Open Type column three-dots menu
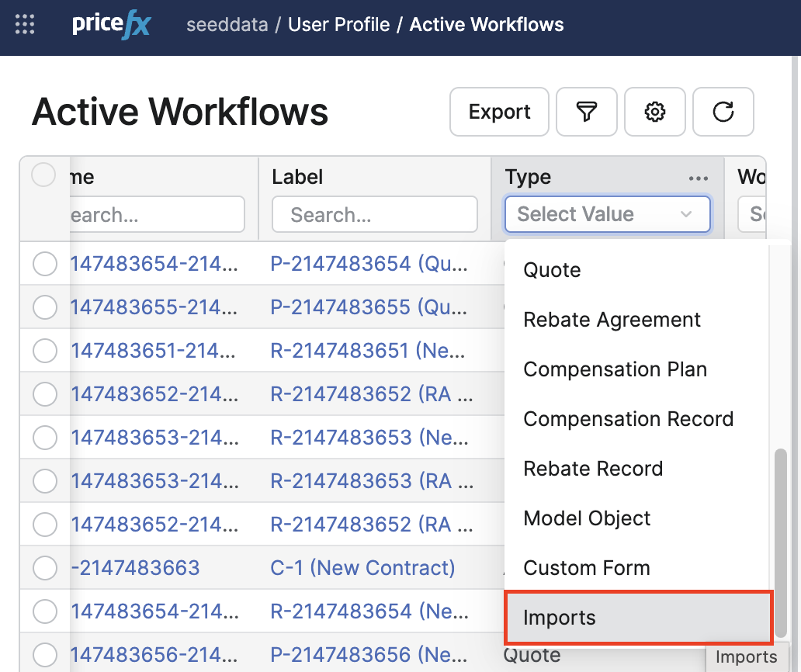801x672 pixels. pos(699,178)
